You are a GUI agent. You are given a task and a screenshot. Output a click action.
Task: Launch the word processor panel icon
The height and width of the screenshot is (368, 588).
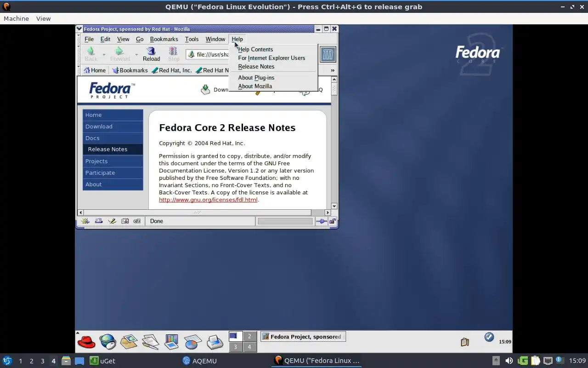click(x=150, y=342)
